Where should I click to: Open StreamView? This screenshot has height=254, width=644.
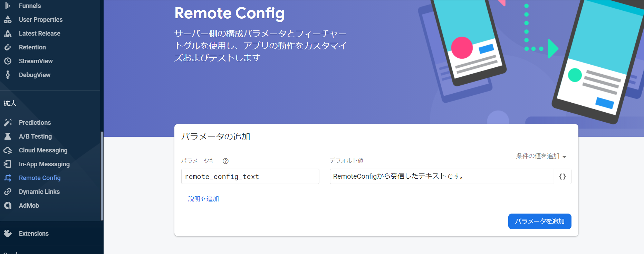[x=36, y=61]
